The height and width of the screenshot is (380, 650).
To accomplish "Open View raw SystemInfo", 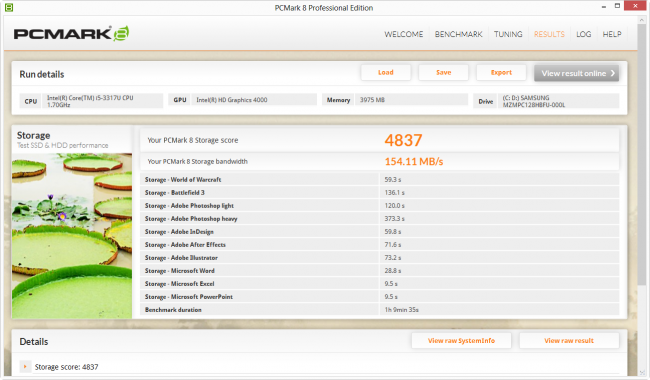I will (x=461, y=341).
